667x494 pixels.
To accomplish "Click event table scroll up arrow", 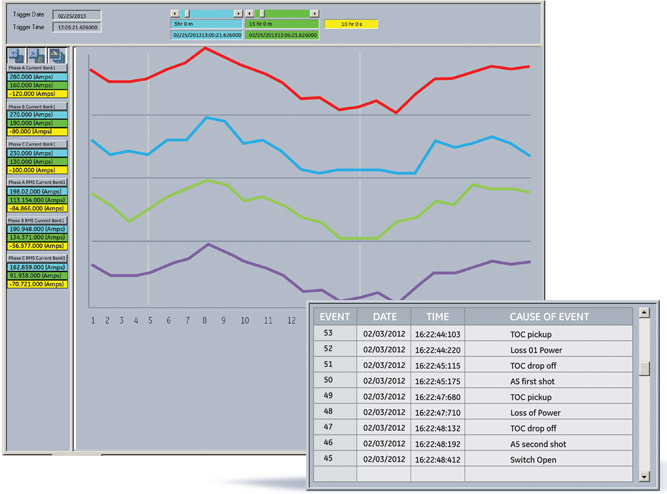I will [x=644, y=313].
